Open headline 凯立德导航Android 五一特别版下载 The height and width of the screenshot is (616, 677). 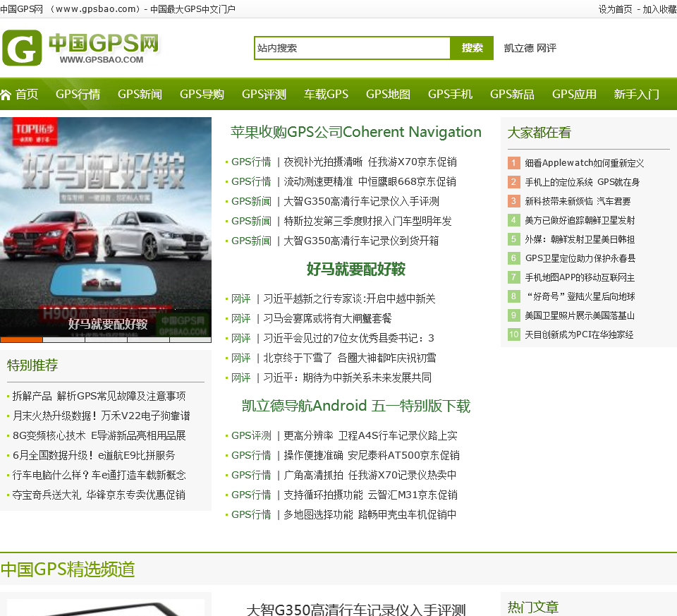pyautogui.click(x=355, y=406)
